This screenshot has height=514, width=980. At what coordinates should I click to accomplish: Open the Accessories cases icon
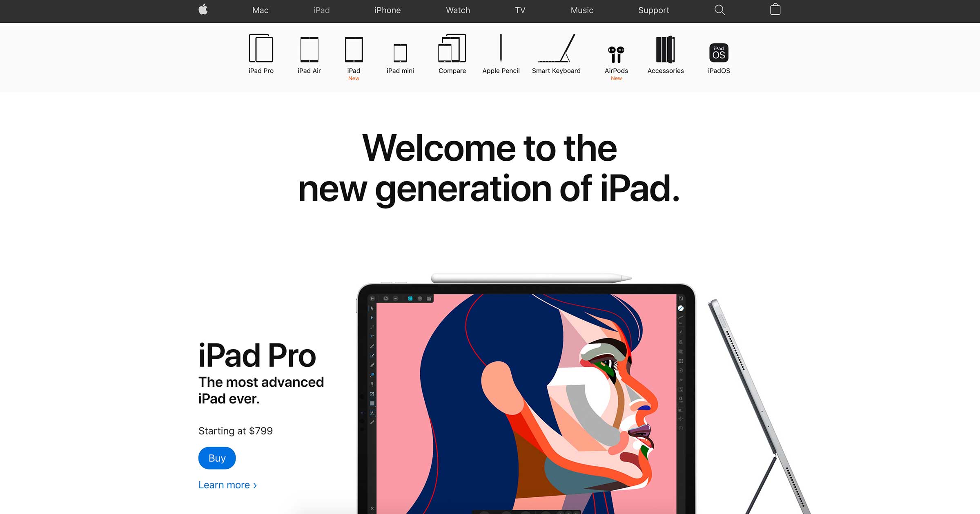(x=666, y=49)
